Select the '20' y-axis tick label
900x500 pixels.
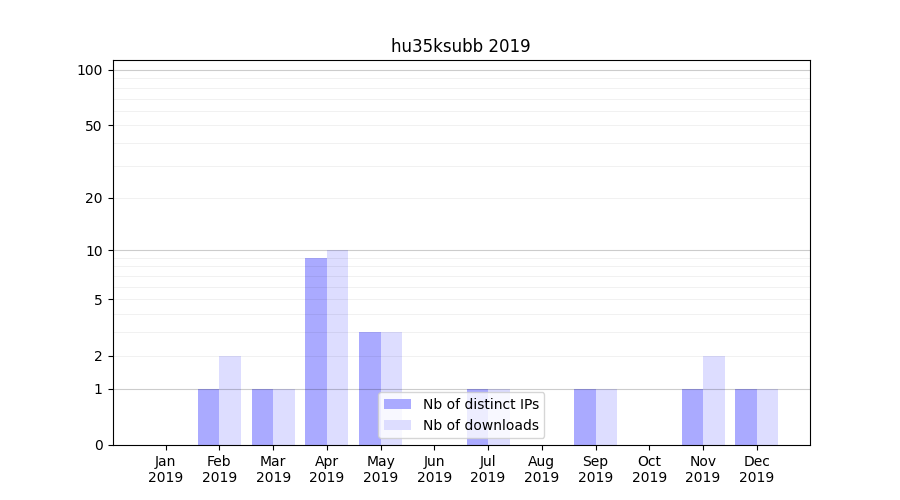tap(94, 198)
